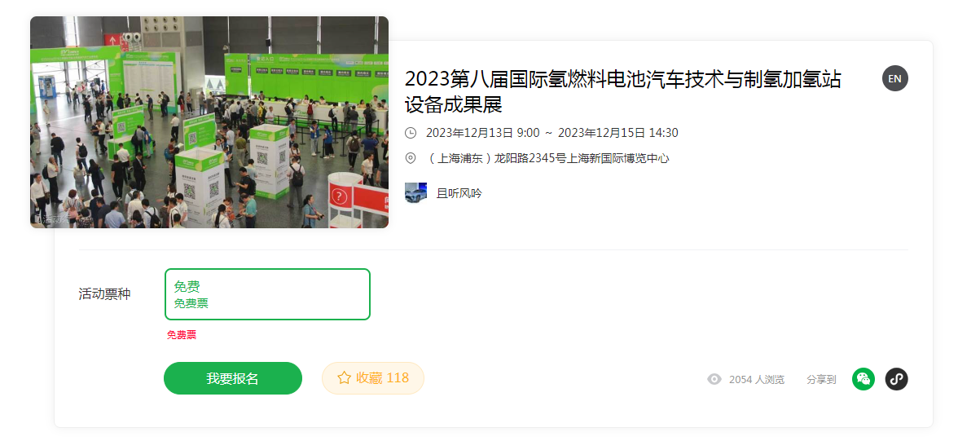980x441 pixels.
Task: Click the 2054 人浏览 view count
Action: click(x=757, y=380)
